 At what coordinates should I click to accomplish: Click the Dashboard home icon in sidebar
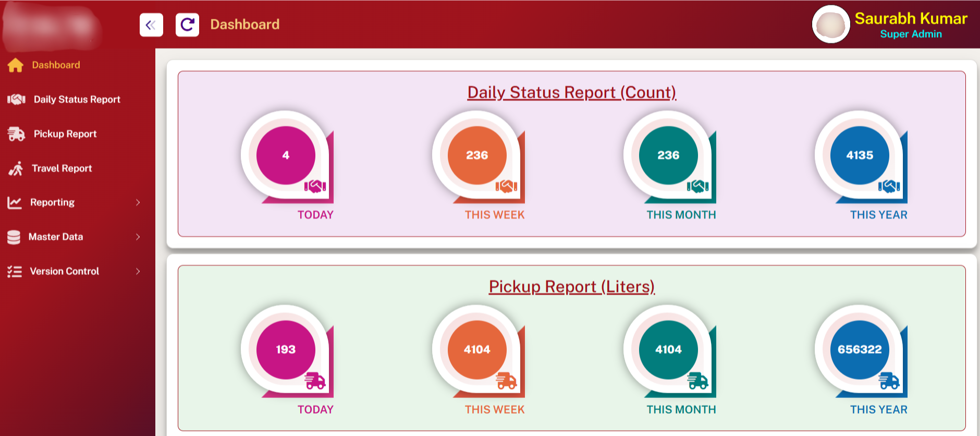tap(15, 64)
